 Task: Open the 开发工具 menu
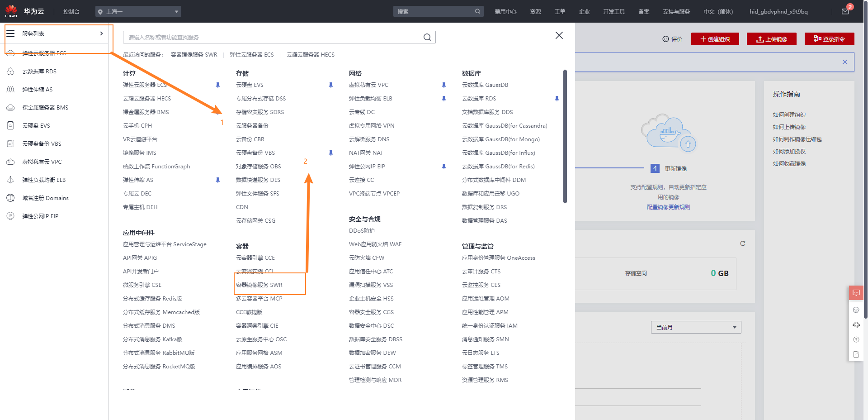[x=614, y=12]
